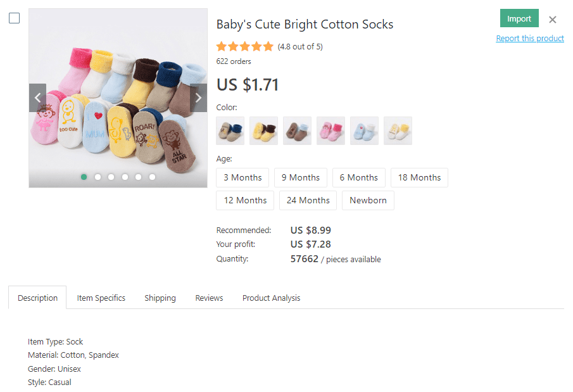
Task: Switch to the Shipping tab
Action: point(160,298)
